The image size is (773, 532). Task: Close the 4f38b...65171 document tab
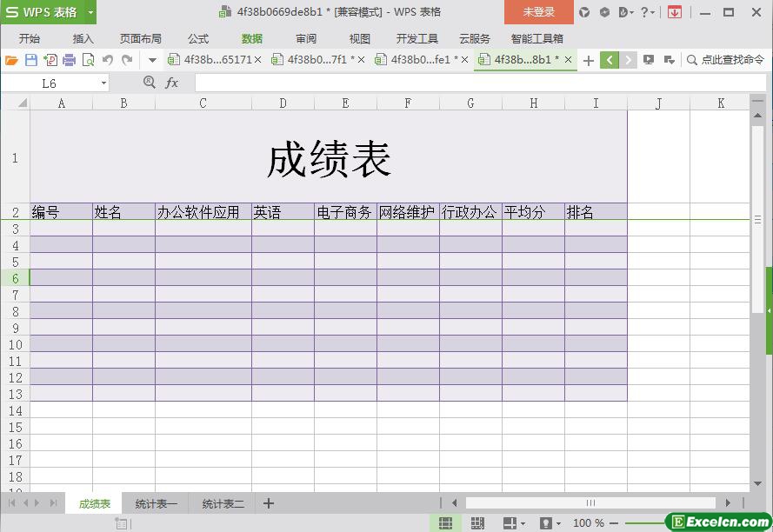257,60
